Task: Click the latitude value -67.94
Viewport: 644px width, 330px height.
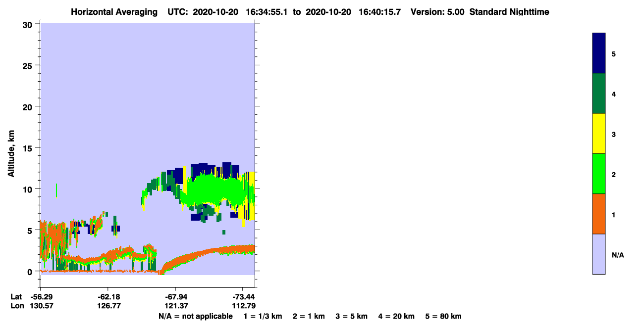Action: click(175, 296)
